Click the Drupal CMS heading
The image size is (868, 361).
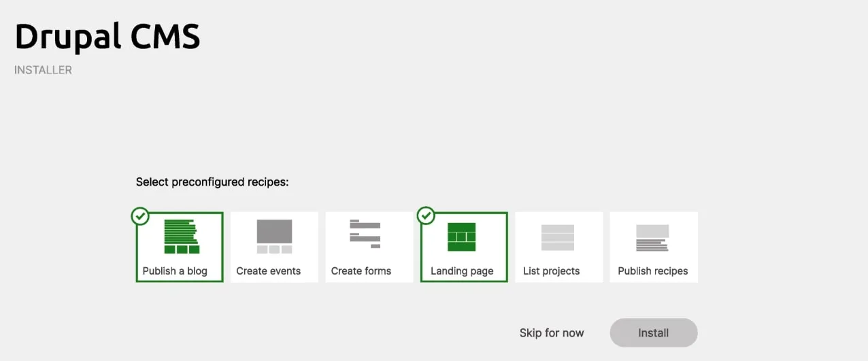[107, 37]
